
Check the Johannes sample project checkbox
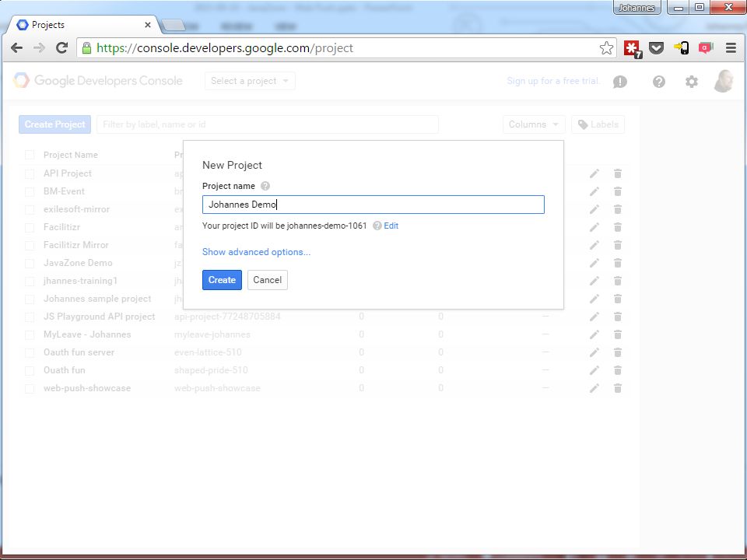pos(30,299)
